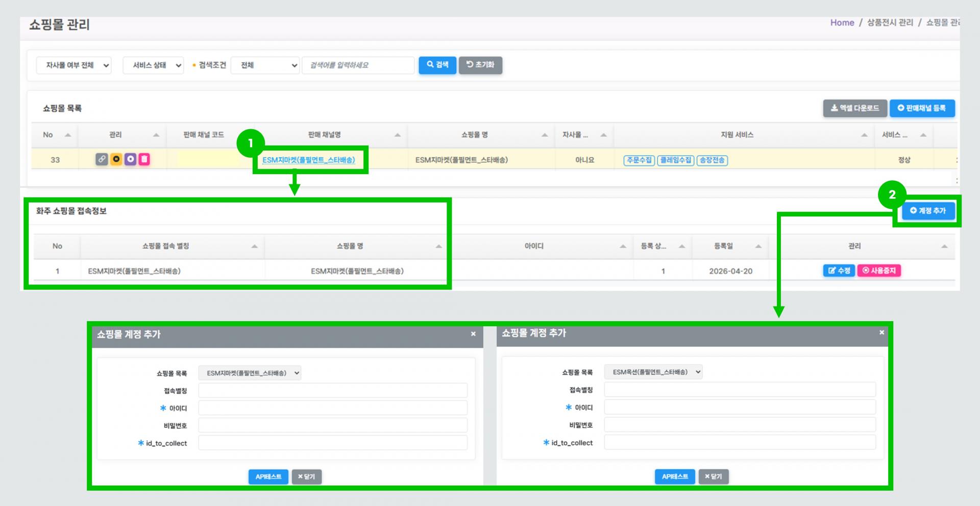The height and width of the screenshot is (506, 980).
Task: Click 사용중지 button for account row
Action: pos(879,271)
